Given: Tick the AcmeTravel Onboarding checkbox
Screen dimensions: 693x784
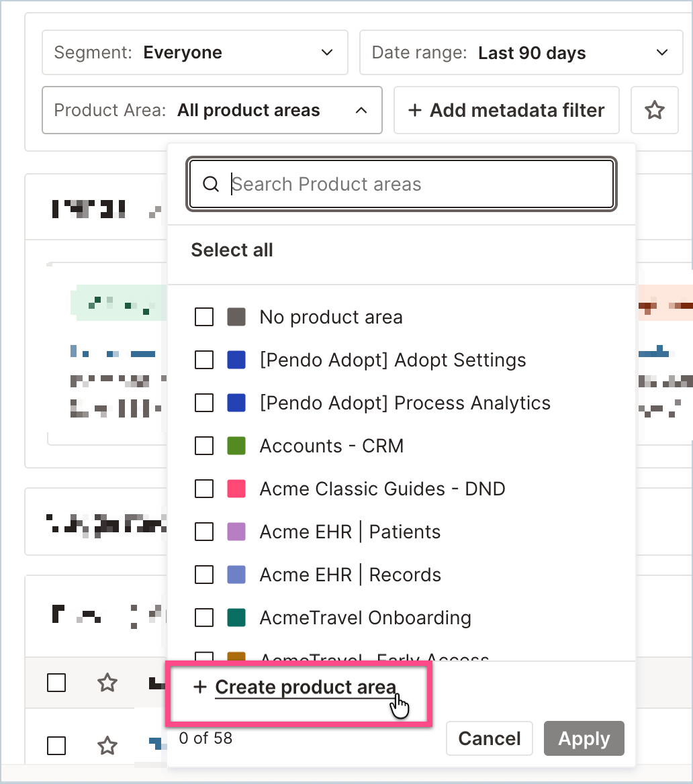Looking at the screenshot, I should 204,618.
